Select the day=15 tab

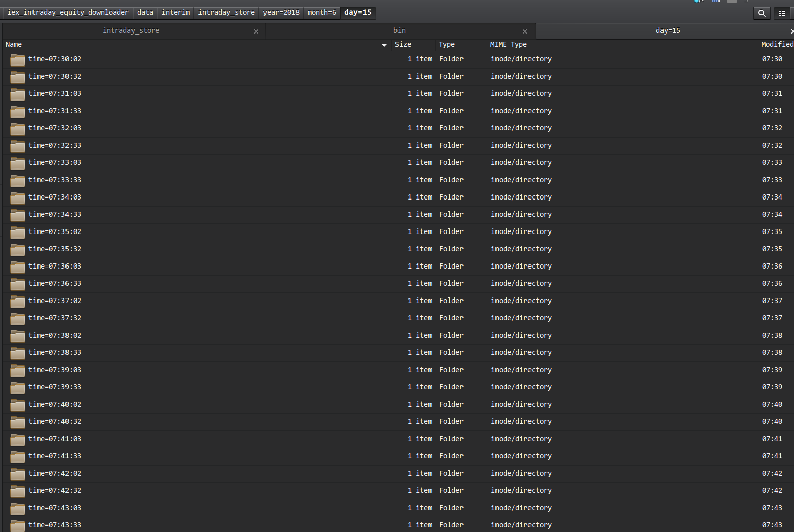point(668,31)
